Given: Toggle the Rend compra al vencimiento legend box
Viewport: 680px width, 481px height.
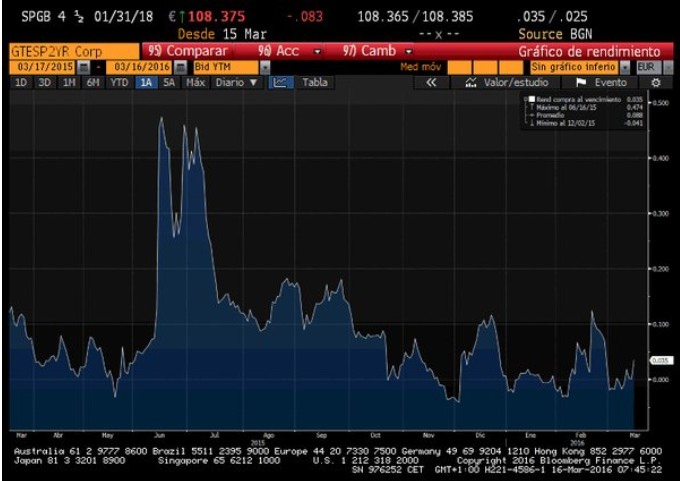Looking at the screenshot, I should coord(530,101).
